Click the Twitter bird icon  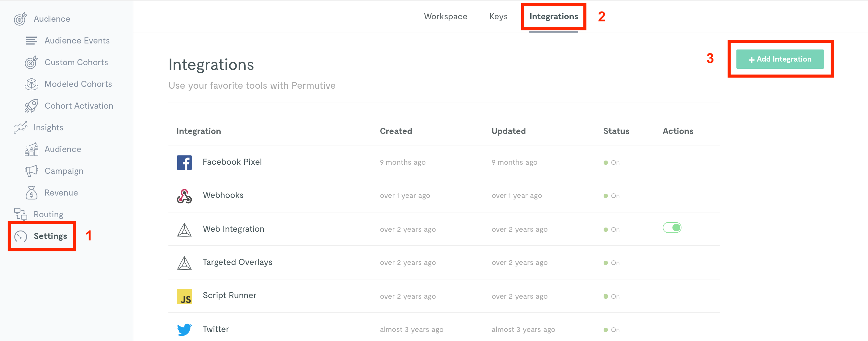[184, 330]
